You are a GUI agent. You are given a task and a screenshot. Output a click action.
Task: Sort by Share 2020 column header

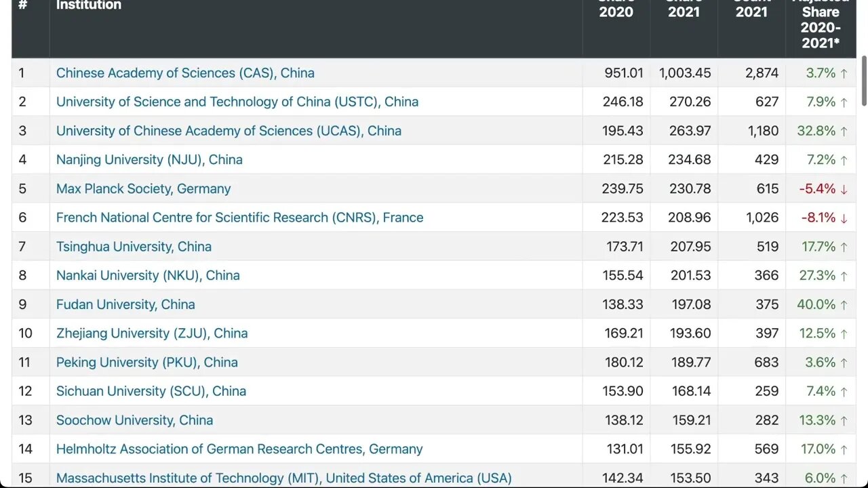point(616,12)
